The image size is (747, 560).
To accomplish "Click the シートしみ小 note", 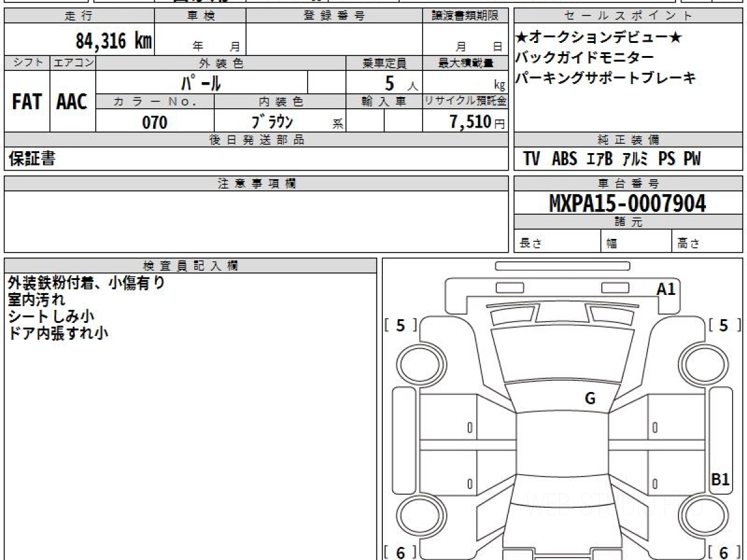I will pos(51,316).
